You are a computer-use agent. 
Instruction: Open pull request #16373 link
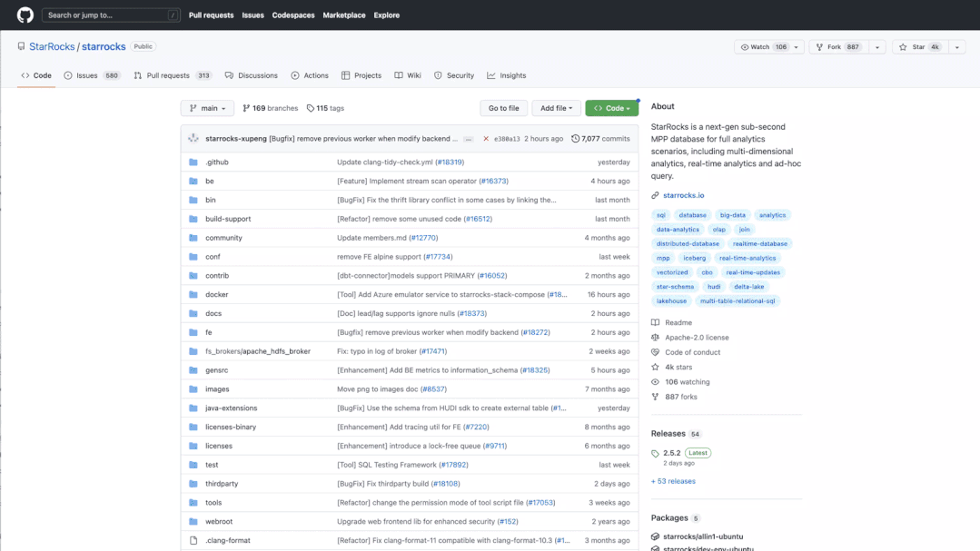click(x=494, y=182)
